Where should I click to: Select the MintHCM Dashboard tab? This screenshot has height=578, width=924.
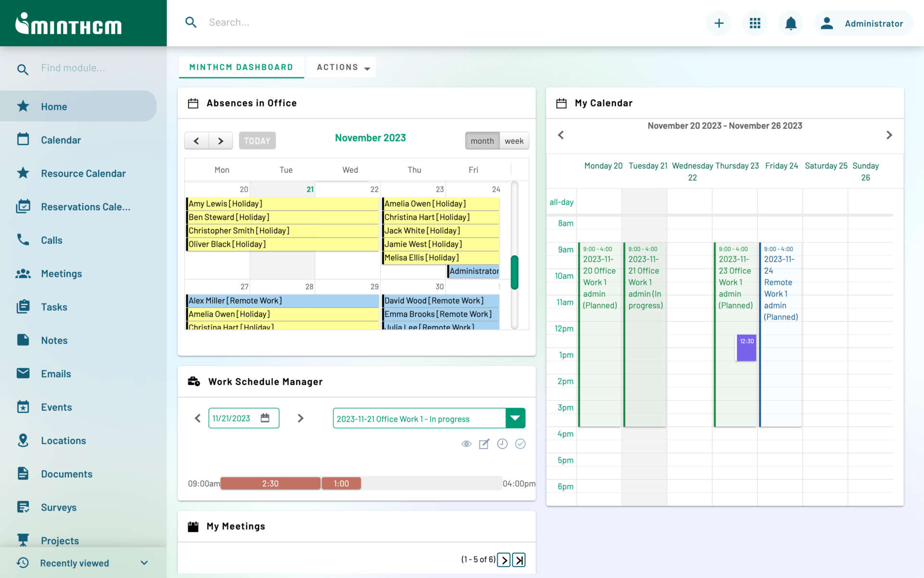241,67
